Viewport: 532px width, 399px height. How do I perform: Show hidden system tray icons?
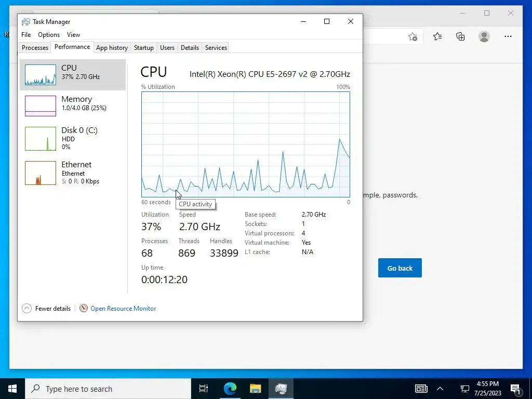(440, 389)
